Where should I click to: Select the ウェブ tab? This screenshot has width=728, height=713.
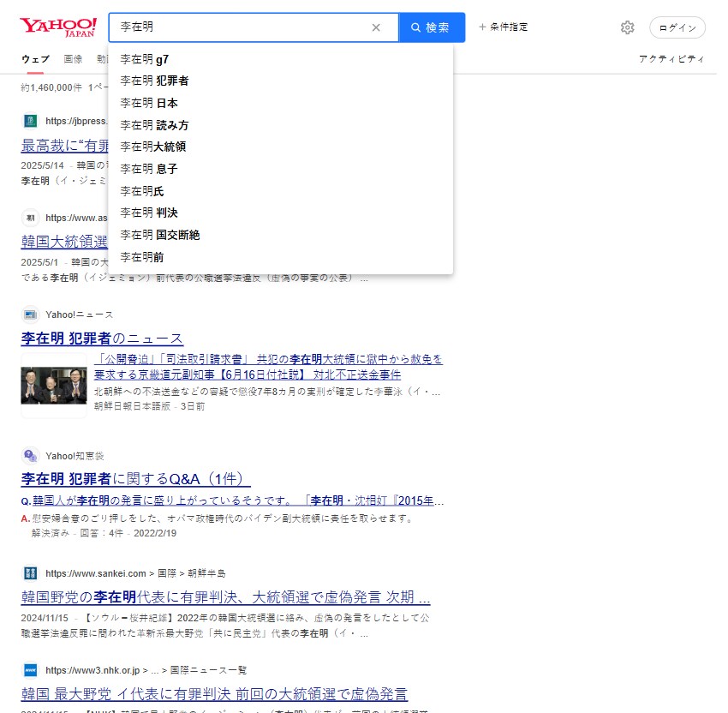[35, 59]
